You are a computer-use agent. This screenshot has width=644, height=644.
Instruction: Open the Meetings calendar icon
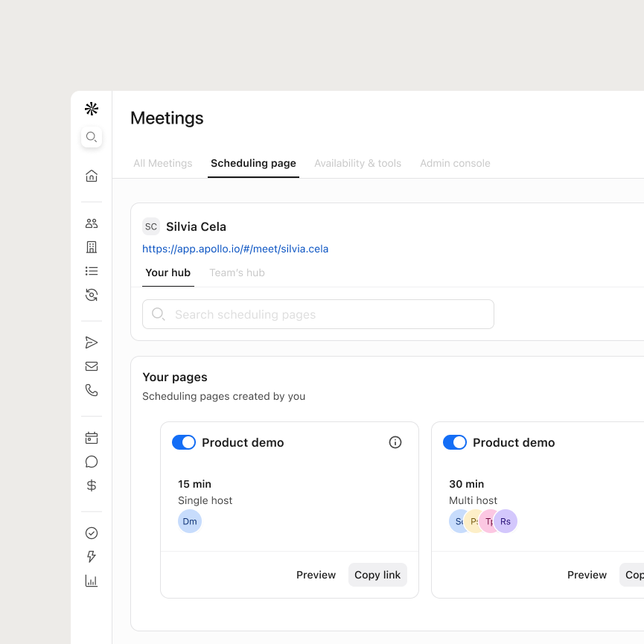point(91,437)
